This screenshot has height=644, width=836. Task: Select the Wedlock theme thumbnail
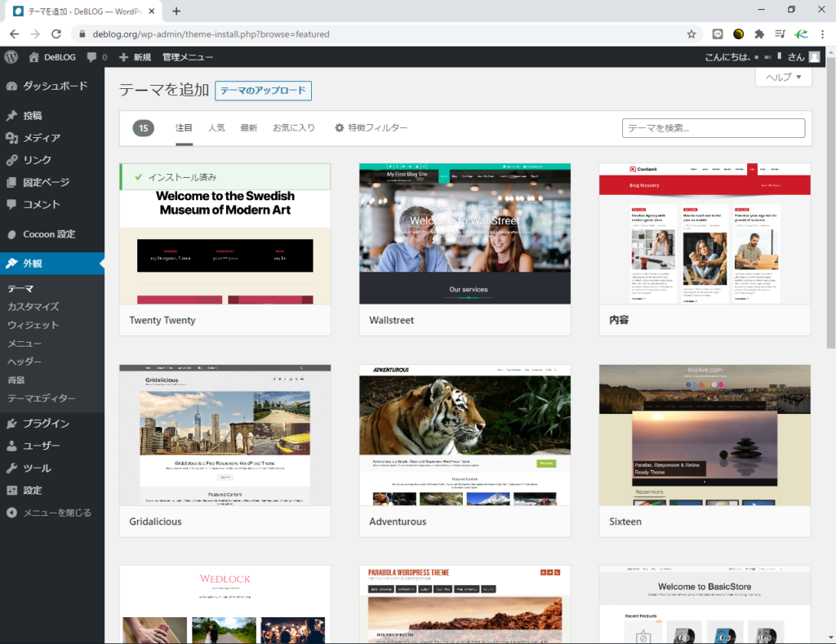(225, 605)
